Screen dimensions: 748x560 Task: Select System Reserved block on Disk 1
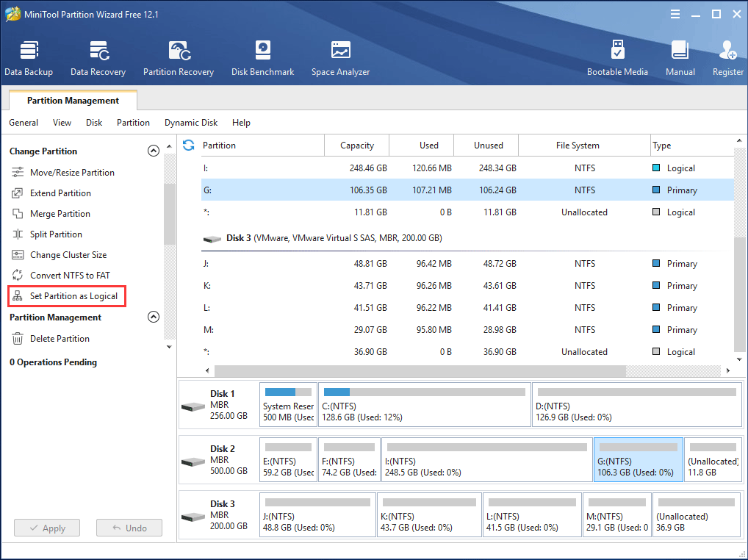pos(289,404)
